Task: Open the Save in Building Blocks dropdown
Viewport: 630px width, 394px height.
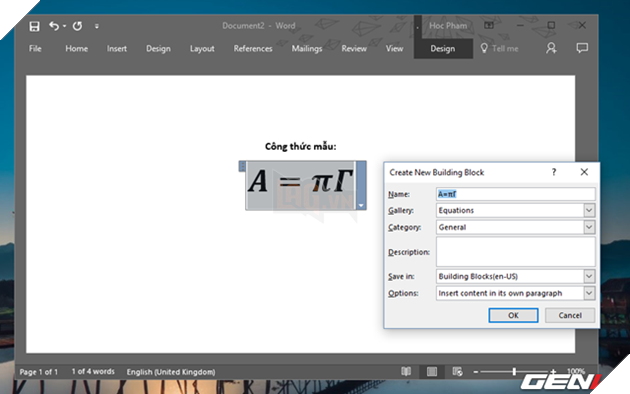Action: point(589,276)
